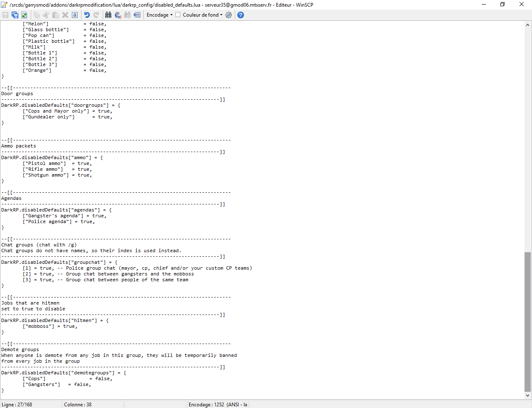
Task: Click the "Agendas" comment heading
Action: coord(11,198)
